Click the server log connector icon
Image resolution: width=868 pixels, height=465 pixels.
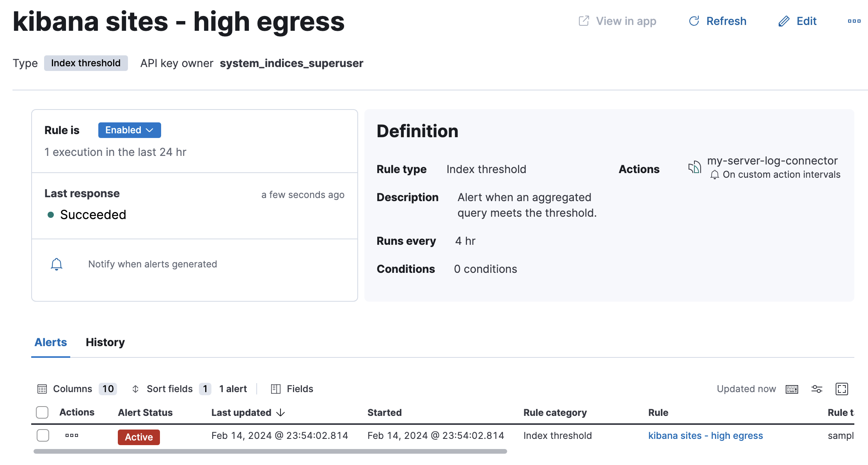(x=694, y=168)
